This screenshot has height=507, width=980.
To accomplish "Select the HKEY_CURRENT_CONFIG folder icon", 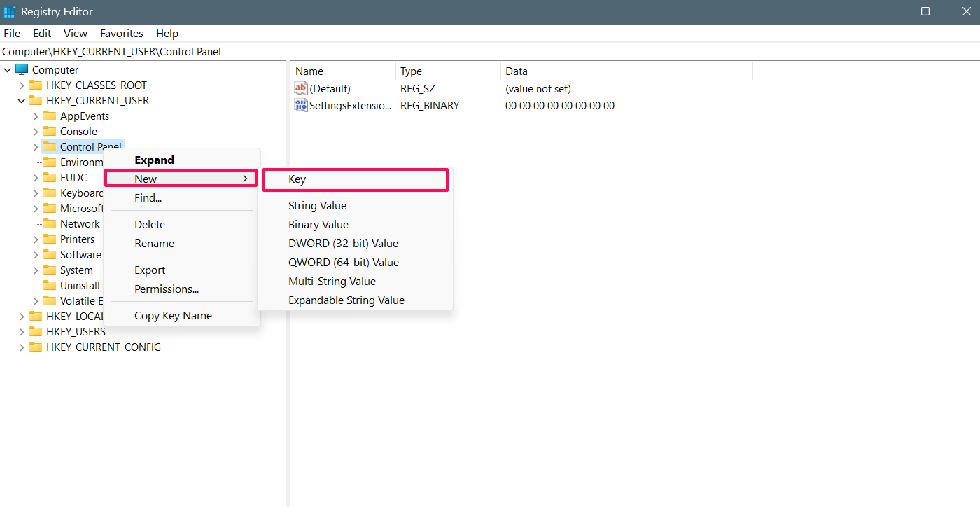I will [x=36, y=347].
